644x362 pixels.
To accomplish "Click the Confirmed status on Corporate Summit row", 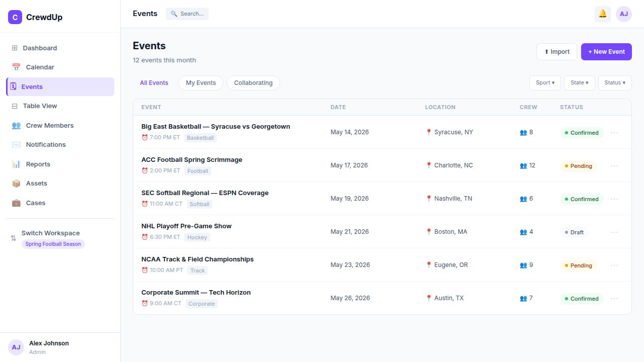I will click(582, 299).
